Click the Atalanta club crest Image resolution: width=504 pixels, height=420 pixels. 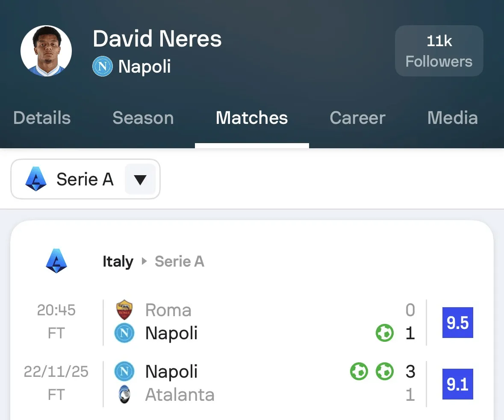(124, 395)
